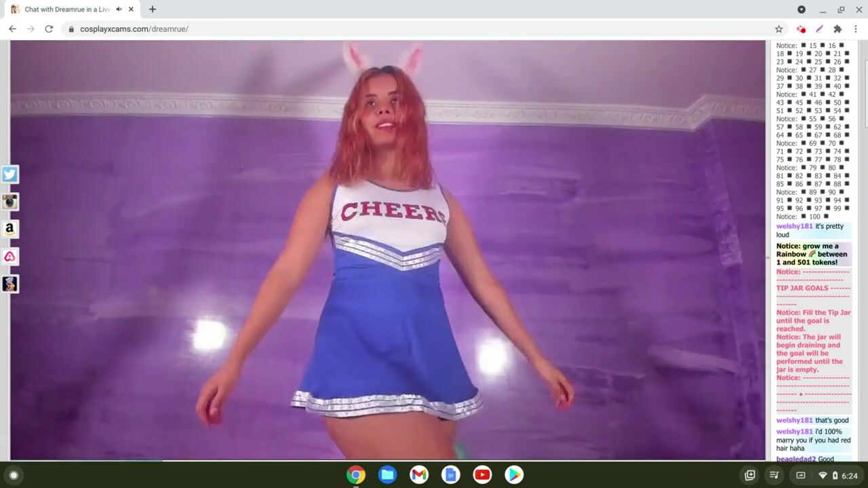Screen dimensions: 868x488
Task: Click the pink Airbnb-style sidebar icon
Action: point(9,257)
